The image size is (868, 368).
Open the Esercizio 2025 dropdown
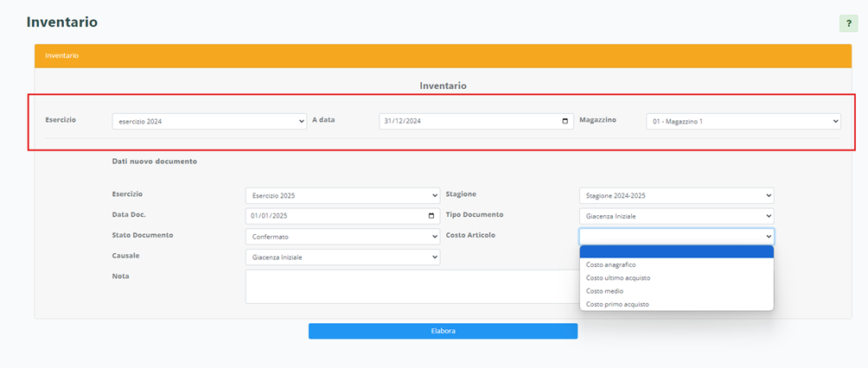coord(342,195)
